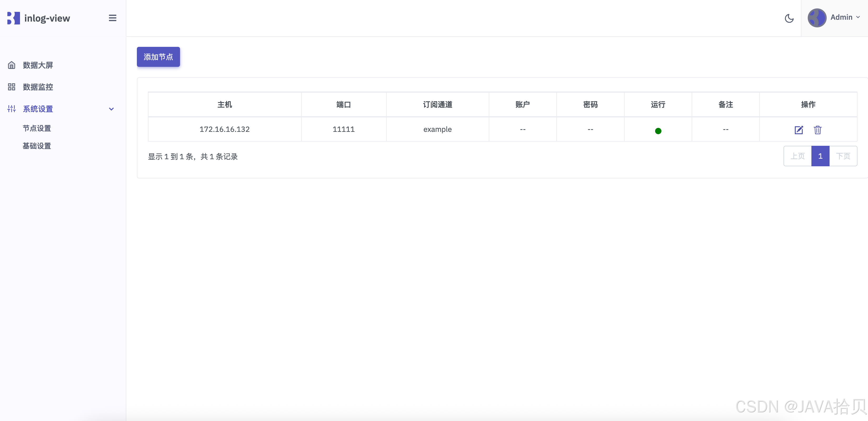868x421 pixels.
Task: Click the 系统设置 sliders icon
Action: tap(12, 109)
